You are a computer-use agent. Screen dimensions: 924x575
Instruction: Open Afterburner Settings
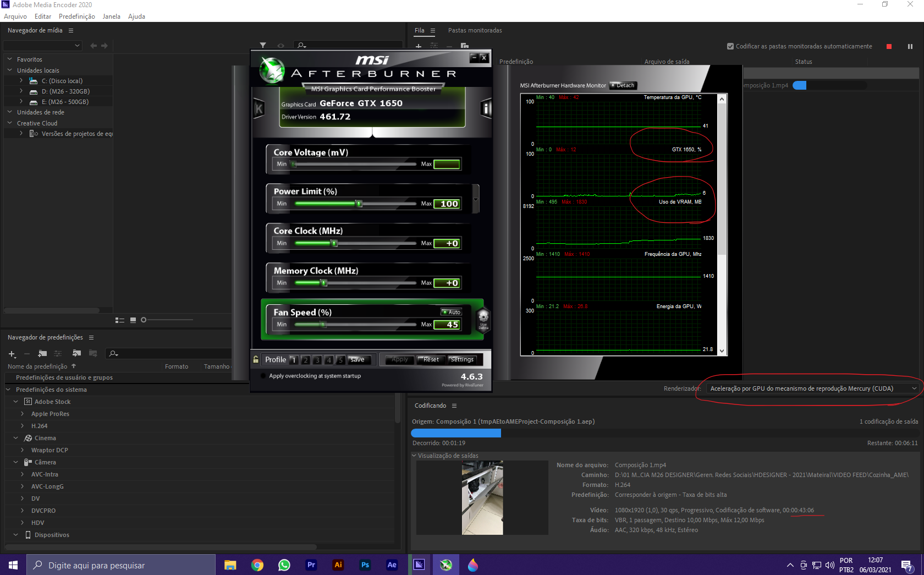462,360
